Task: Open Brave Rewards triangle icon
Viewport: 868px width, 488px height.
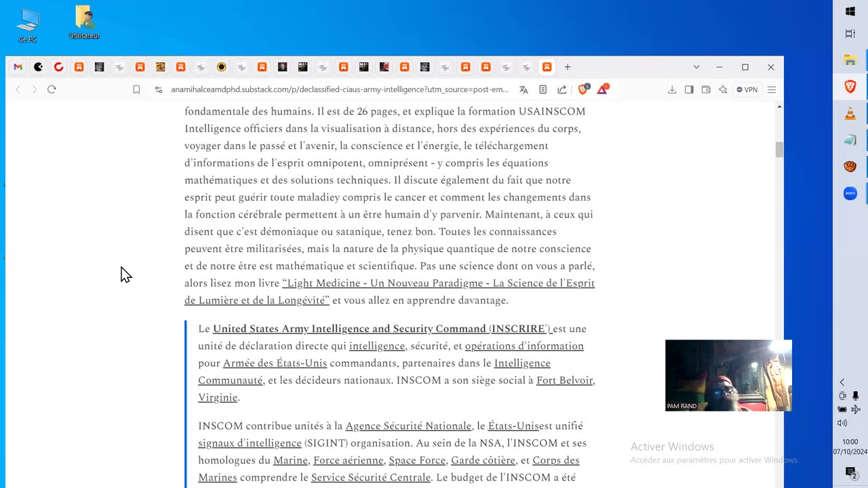Action: click(x=602, y=89)
